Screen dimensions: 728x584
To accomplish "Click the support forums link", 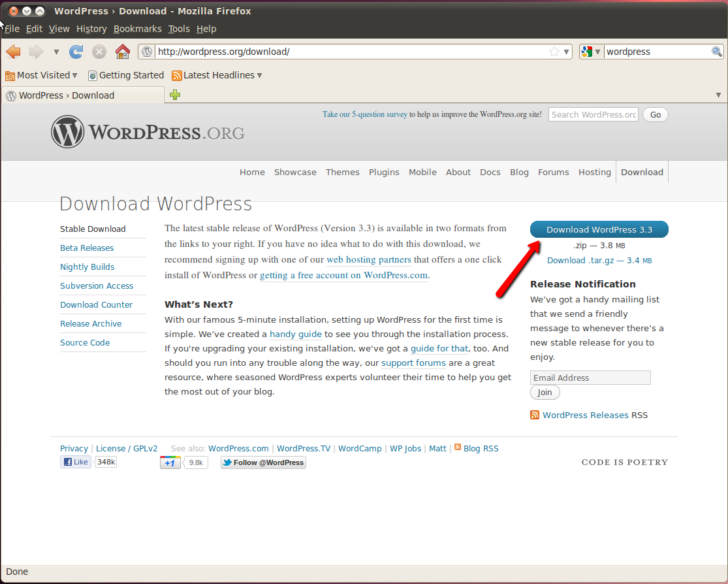I will tap(413, 363).
